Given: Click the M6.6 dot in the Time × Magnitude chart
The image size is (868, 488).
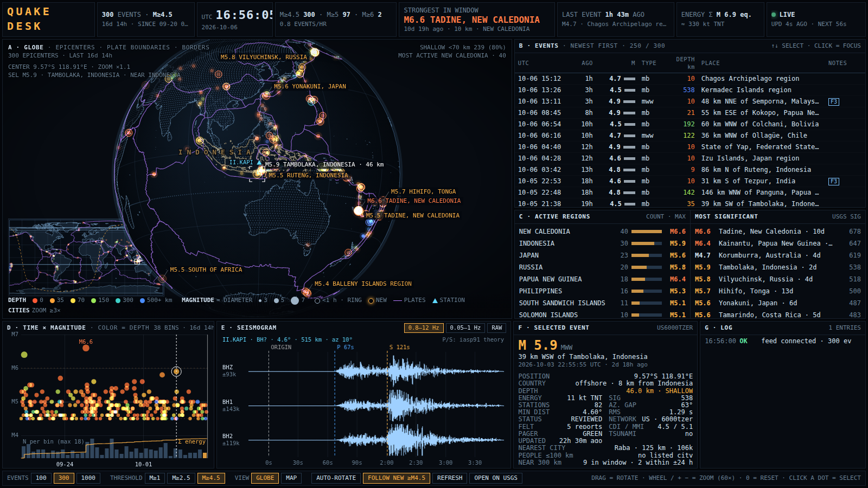Looking at the screenshot, I should tap(86, 348).
